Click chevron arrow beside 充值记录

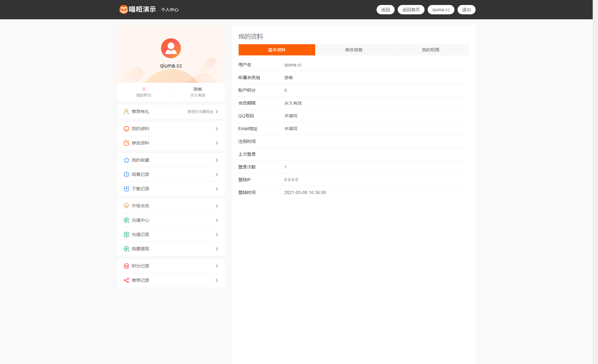click(x=217, y=234)
